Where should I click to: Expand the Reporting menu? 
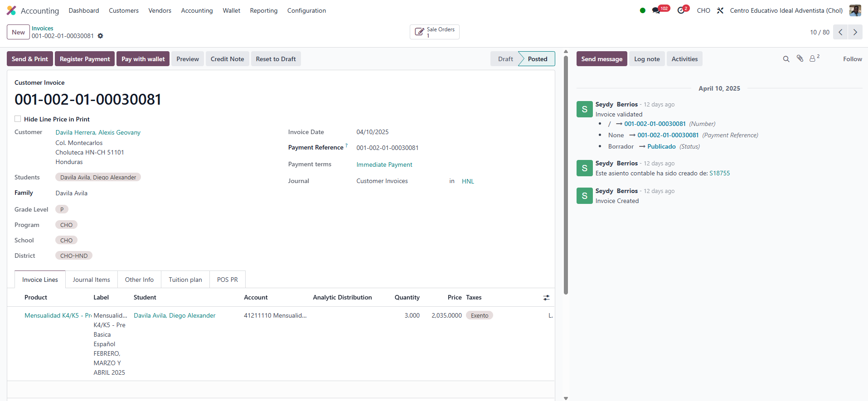[263, 10]
